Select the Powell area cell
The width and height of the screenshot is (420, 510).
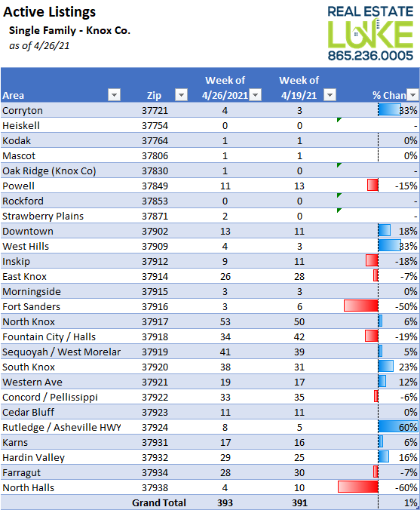(x=62, y=186)
